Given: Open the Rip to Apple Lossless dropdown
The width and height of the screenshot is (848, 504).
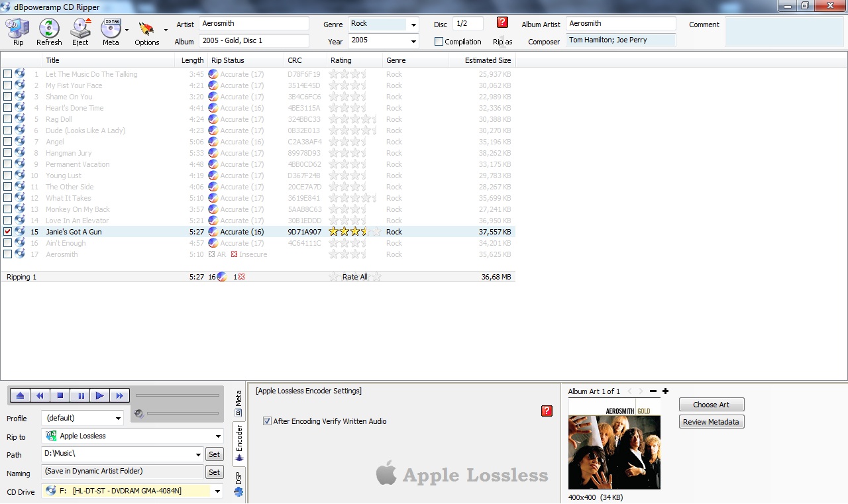Looking at the screenshot, I should pyautogui.click(x=217, y=436).
